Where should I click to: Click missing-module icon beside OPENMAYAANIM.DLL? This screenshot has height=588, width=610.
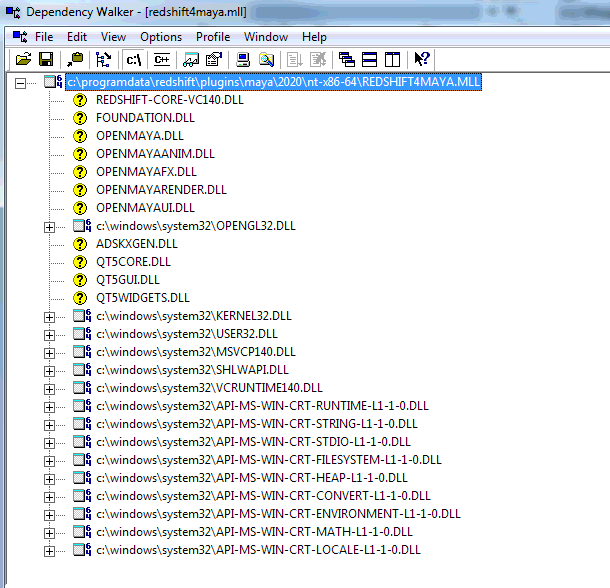tap(80, 154)
